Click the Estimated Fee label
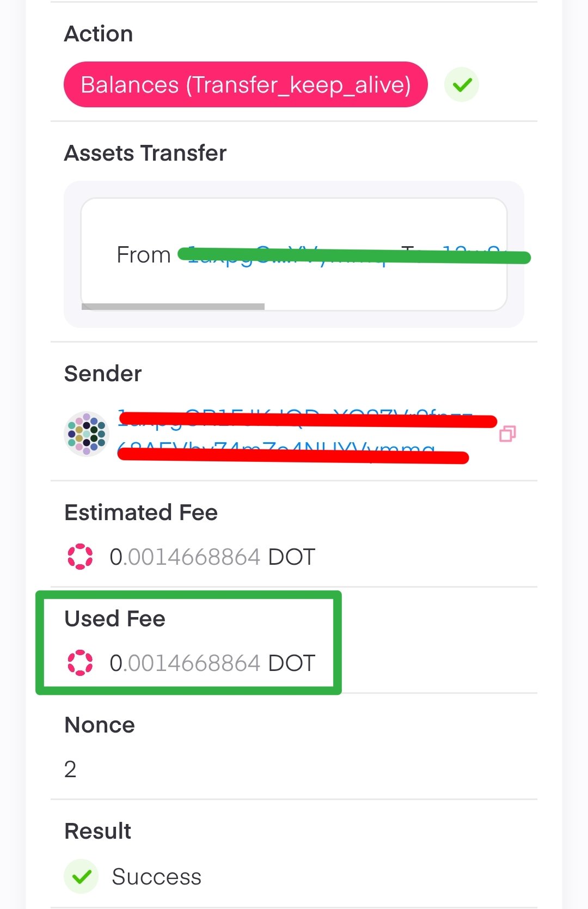The width and height of the screenshot is (588, 909). 141,513
